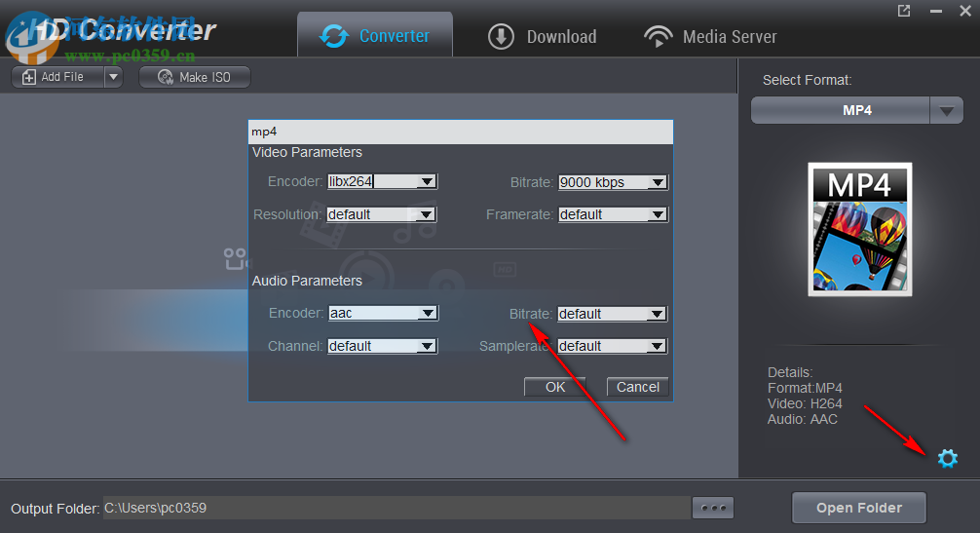Viewport: 980px width, 533px height.
Task: Click the MP4 format selector bar
Action: point(841,111)
